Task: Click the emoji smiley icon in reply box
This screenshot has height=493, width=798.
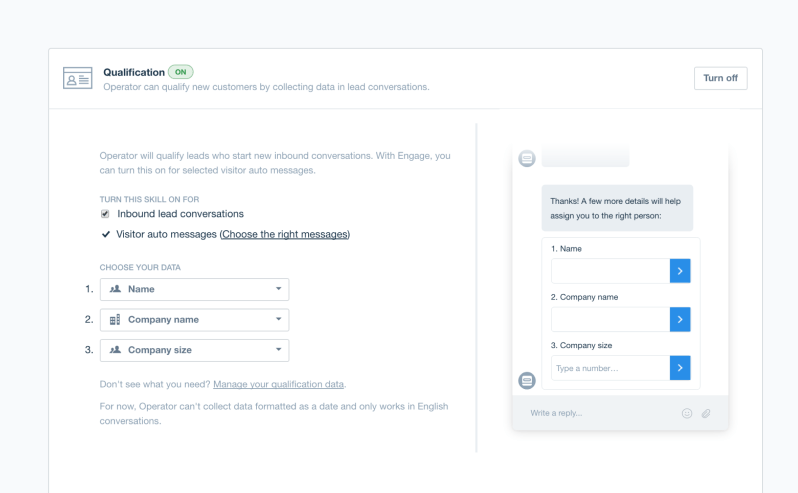Action: point(687,413)
